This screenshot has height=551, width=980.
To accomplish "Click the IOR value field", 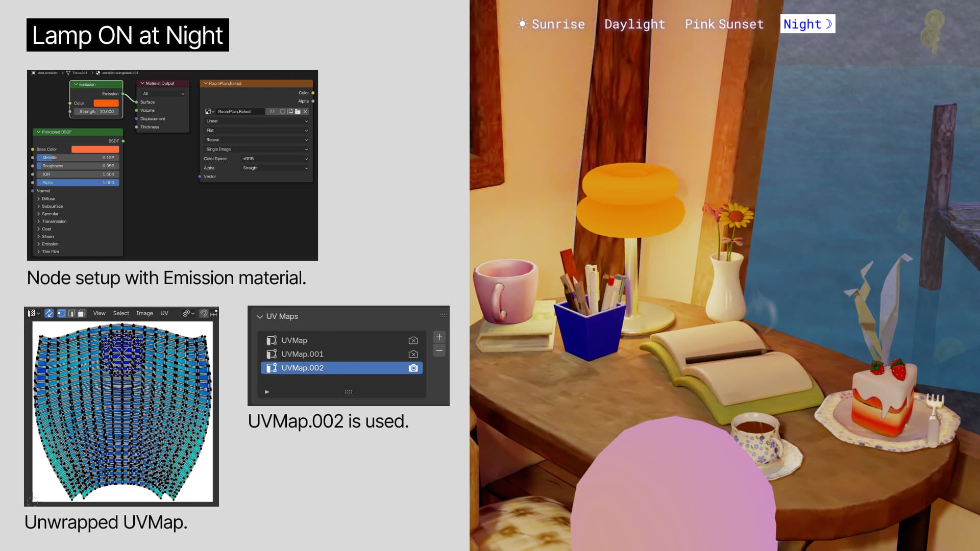I will coord(78,174).
